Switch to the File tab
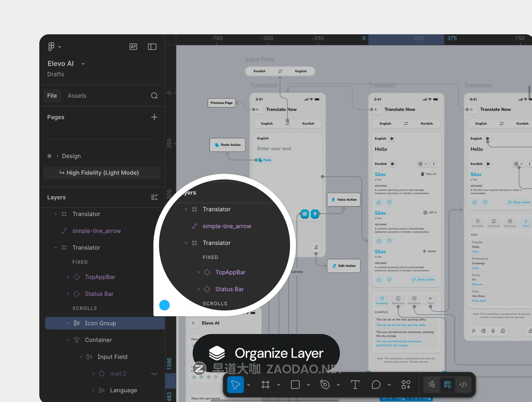The height and width of the screenshot is (402, 532). tap(52, 95)
